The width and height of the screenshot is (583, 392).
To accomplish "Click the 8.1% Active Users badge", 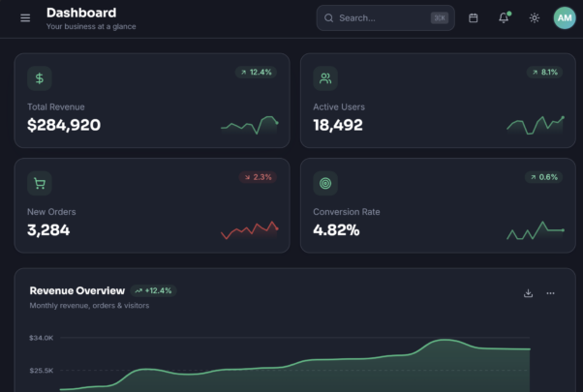I will pyautogui.click(x=544, y=72).
